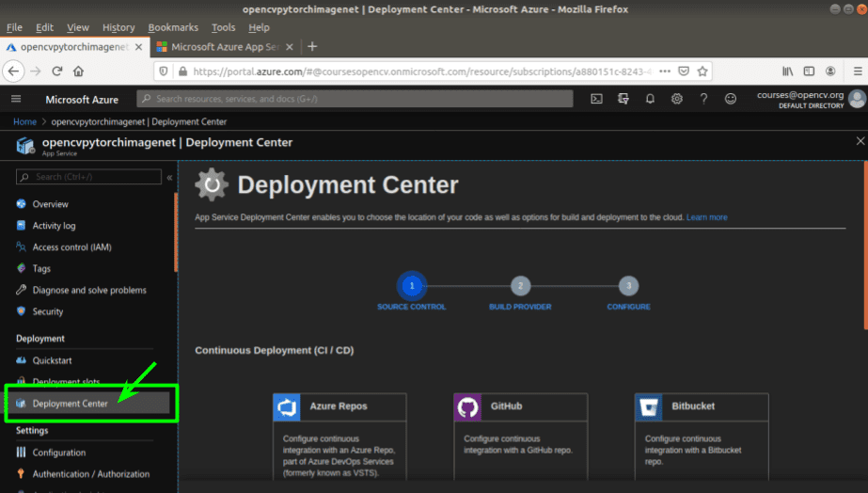Open the Bookmarks menu

pyautogui.click(x=173, y=27)
